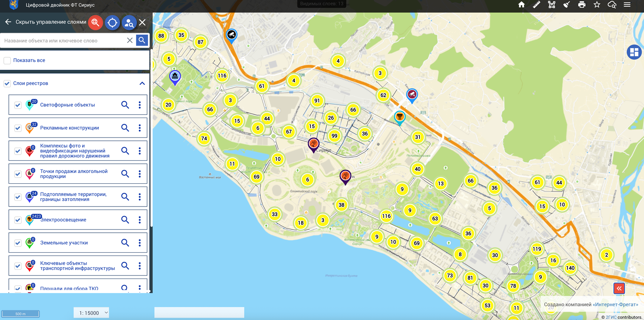Select the ruler measurement tool

536,5
